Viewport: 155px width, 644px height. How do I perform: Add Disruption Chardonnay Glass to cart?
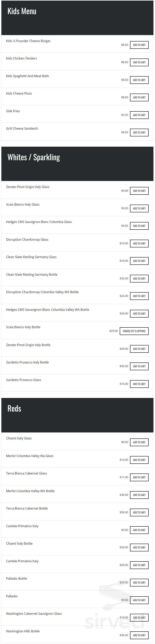point(139,244)
